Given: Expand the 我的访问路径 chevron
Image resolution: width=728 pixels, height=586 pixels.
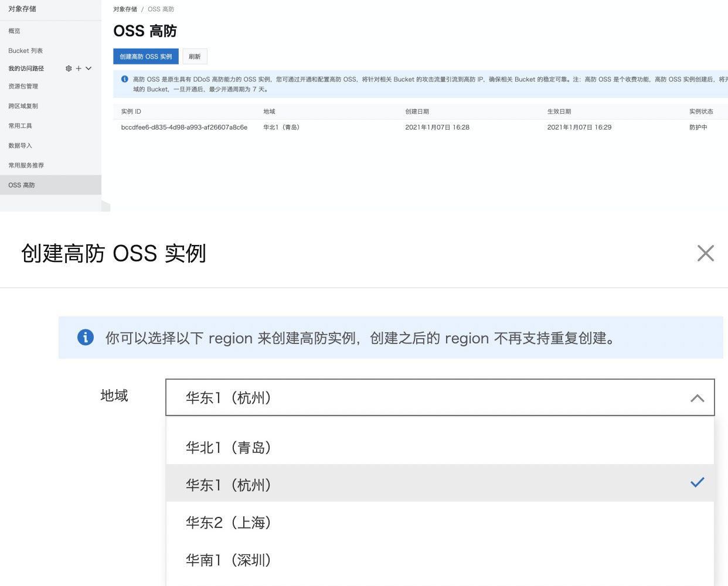Looking at the screenshot, I should pos(89,69).
